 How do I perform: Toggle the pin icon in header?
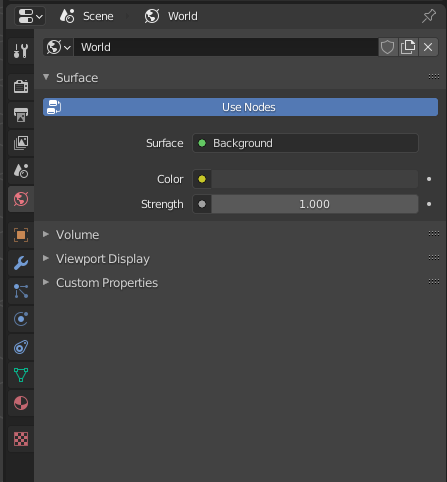coord(429,16)
